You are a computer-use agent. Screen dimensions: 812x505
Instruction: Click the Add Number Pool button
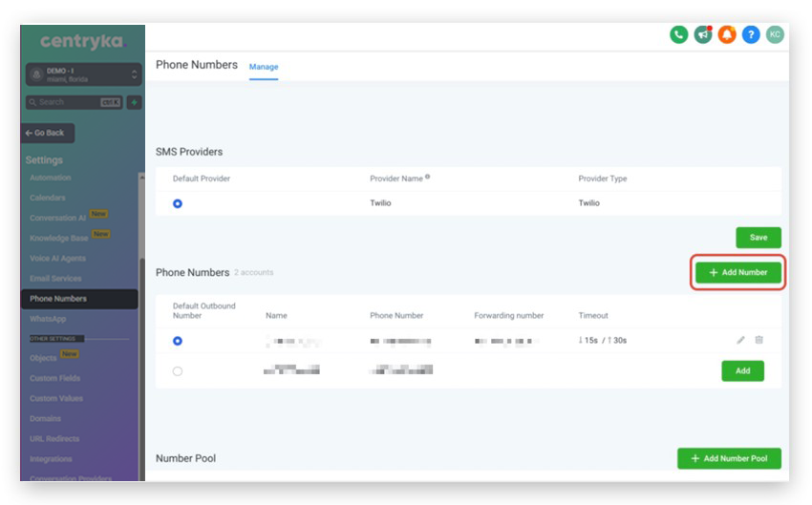coord(729,458)
